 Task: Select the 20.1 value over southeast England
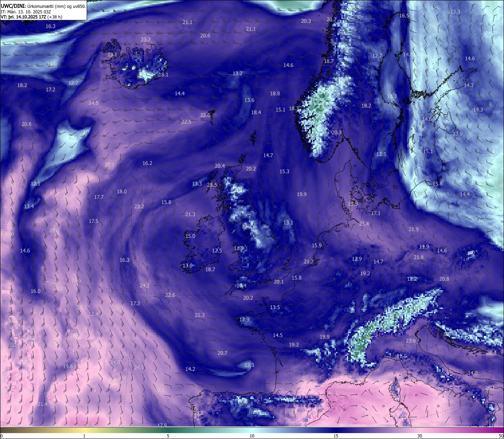pyautogui.click(x=279, y=282)
